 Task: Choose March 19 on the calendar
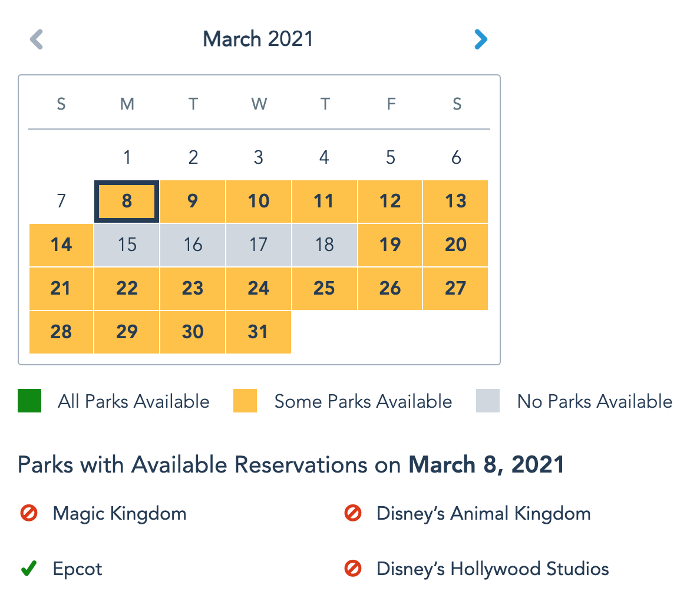[390, 245]
